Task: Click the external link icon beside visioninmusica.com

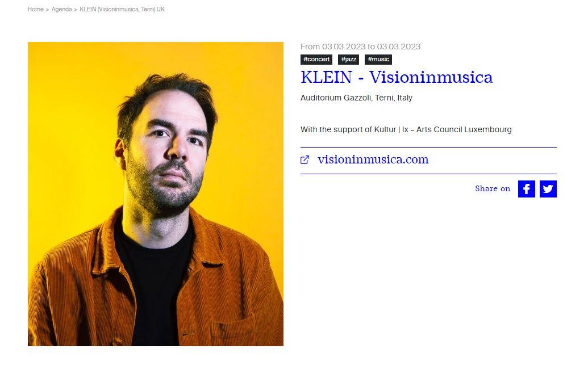Action: tap(305, 160)
